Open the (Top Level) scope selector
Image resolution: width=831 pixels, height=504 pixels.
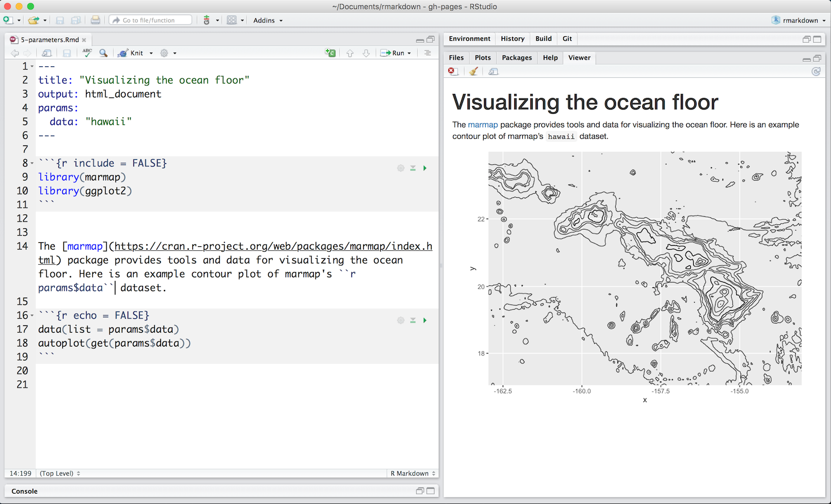58,473
